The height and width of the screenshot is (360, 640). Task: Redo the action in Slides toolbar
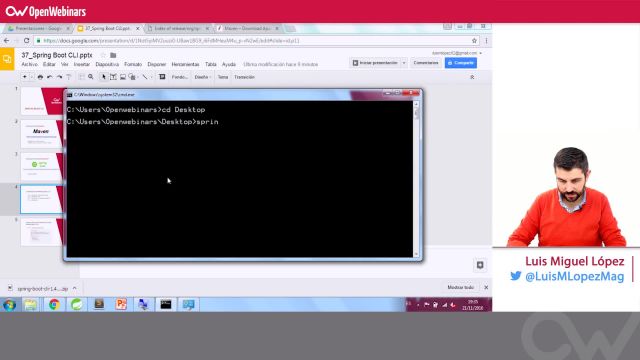coord(59,77)
